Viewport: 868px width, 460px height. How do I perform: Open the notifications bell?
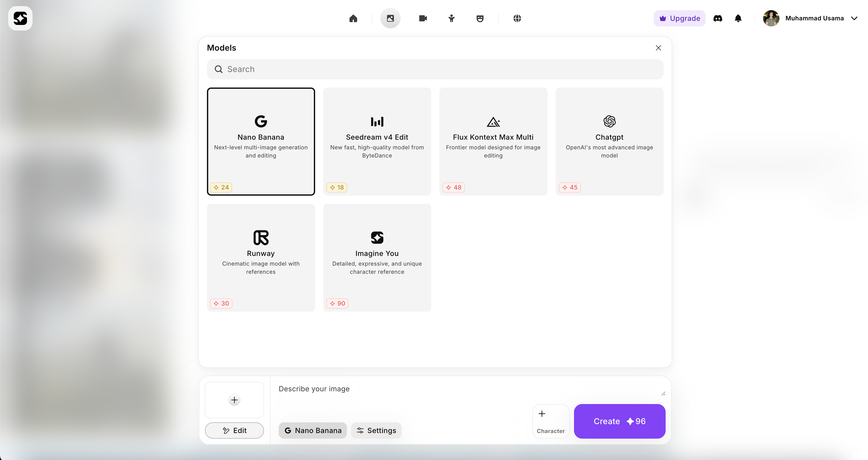point(738,18)
